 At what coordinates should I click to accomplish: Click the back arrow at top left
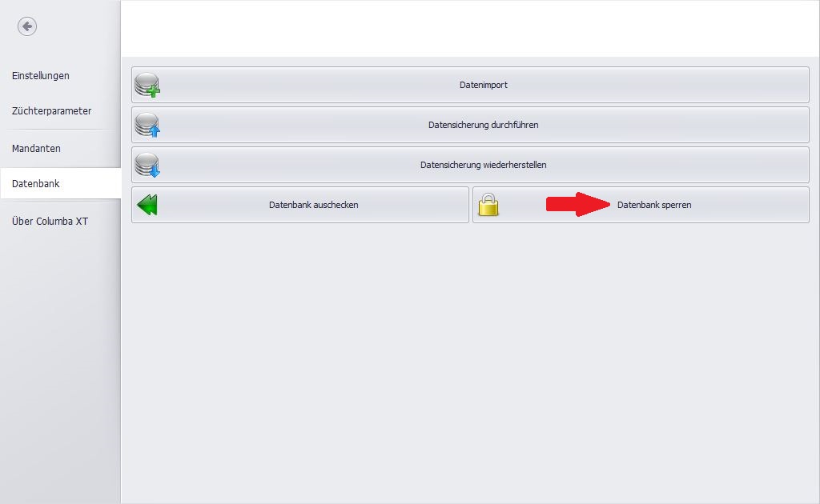pyautogui.click(x=27, y=26)
